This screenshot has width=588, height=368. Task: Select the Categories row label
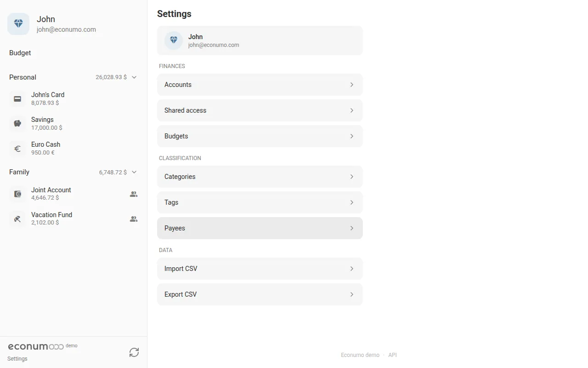(180, 177)
